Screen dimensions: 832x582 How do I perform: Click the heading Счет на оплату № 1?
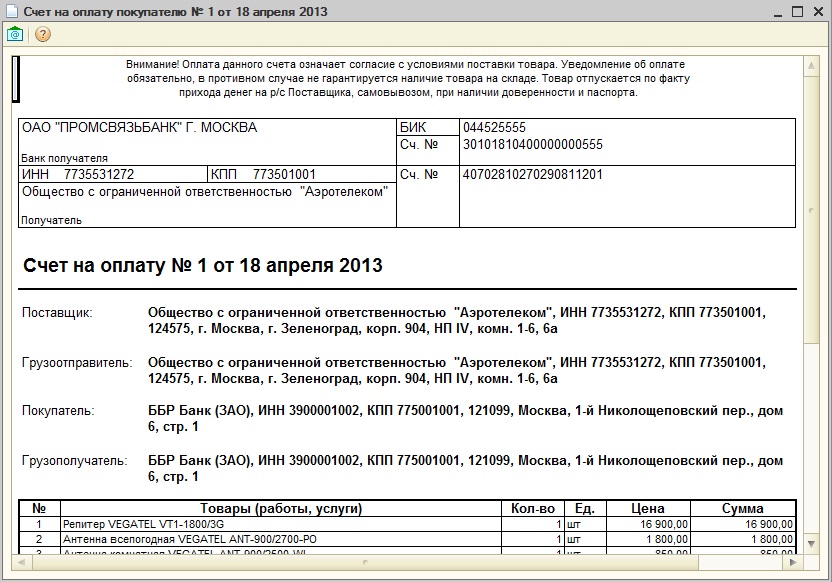[203, 265]
